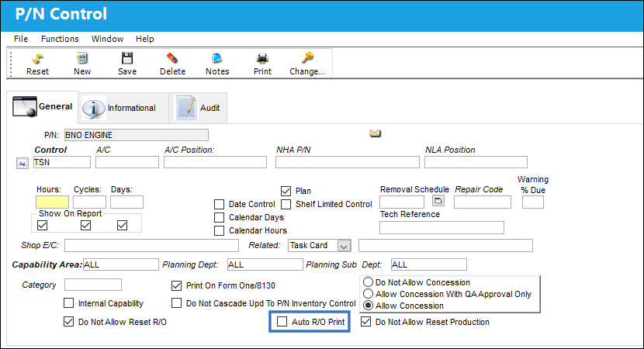Open the Window menu
The image size is (644, 349).
tap(108, 39)
